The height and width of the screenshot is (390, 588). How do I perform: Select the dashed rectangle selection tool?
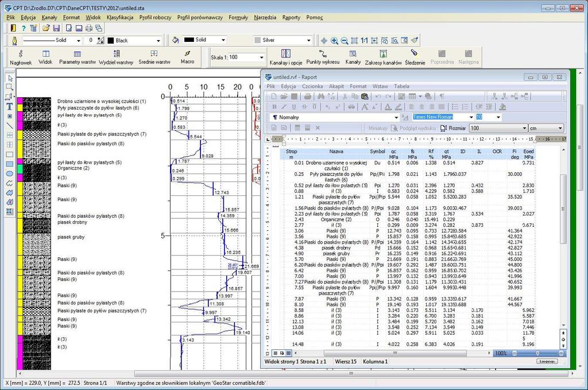coord(10,87)
